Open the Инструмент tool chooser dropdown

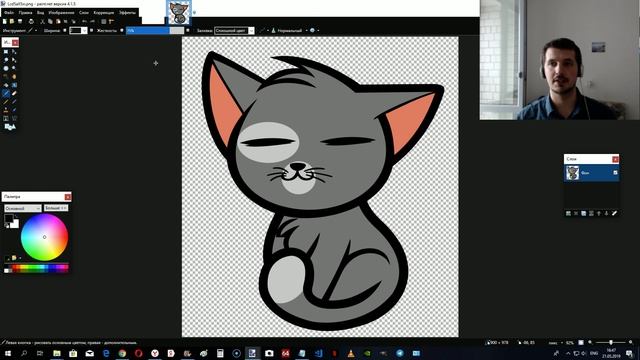(32, 30)
